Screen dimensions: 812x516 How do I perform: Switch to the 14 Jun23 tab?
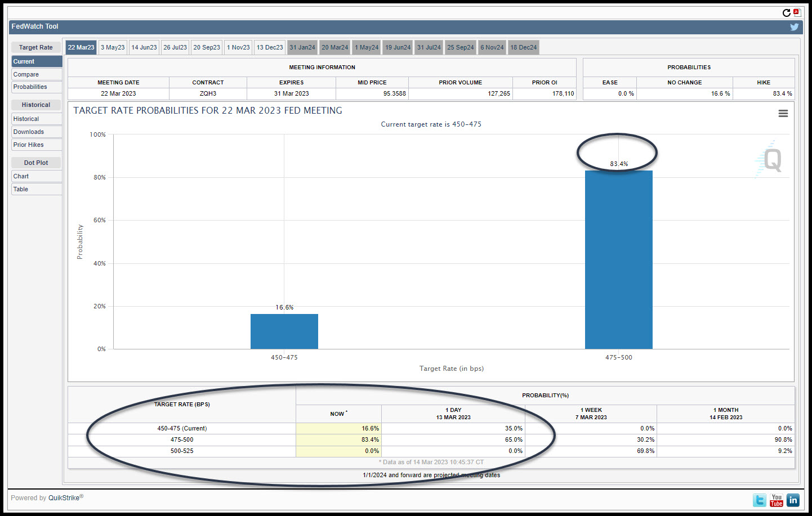144,47
